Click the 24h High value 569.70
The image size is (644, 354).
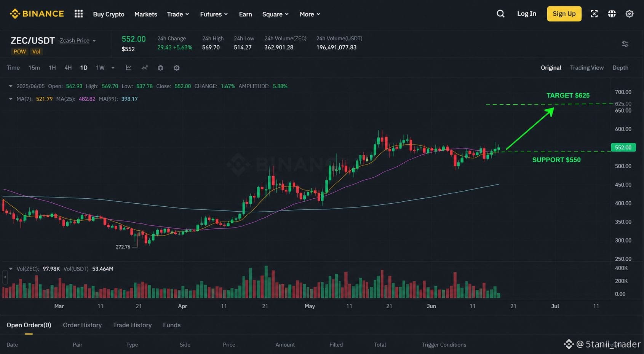pos(211,47)
